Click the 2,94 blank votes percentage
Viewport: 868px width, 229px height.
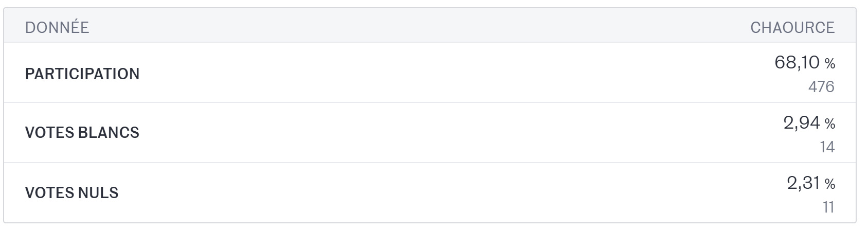[801, 123]
